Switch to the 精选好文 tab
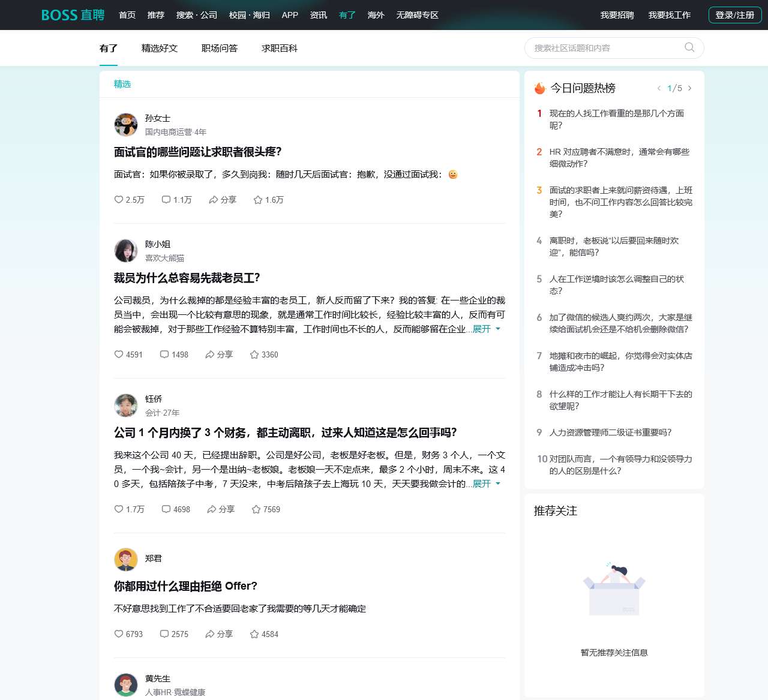 tap(160, 48)
